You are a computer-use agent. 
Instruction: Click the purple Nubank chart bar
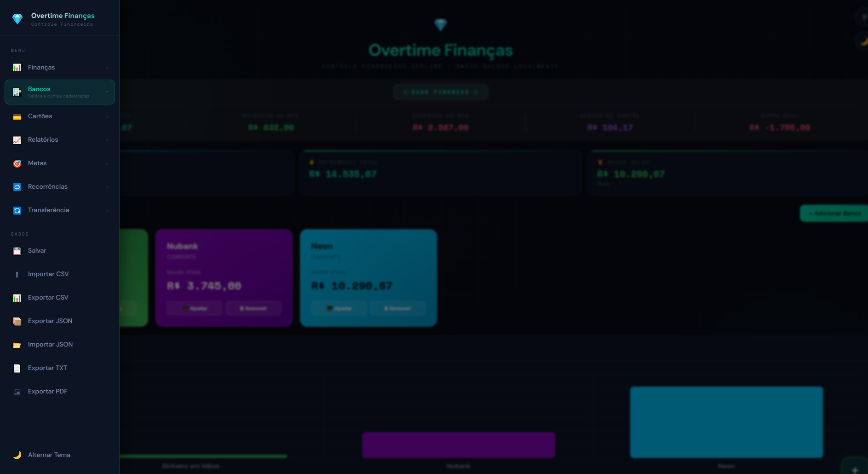pyautogui.click(x=459, y=445)
